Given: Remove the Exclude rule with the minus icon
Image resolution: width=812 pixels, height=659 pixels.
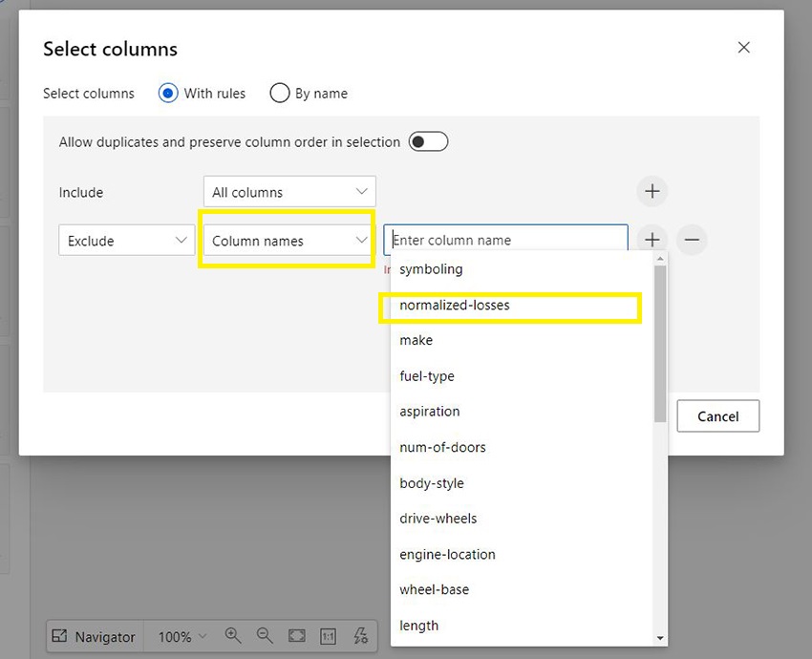Looking at the screenshot, I should (x=692, y=240).
